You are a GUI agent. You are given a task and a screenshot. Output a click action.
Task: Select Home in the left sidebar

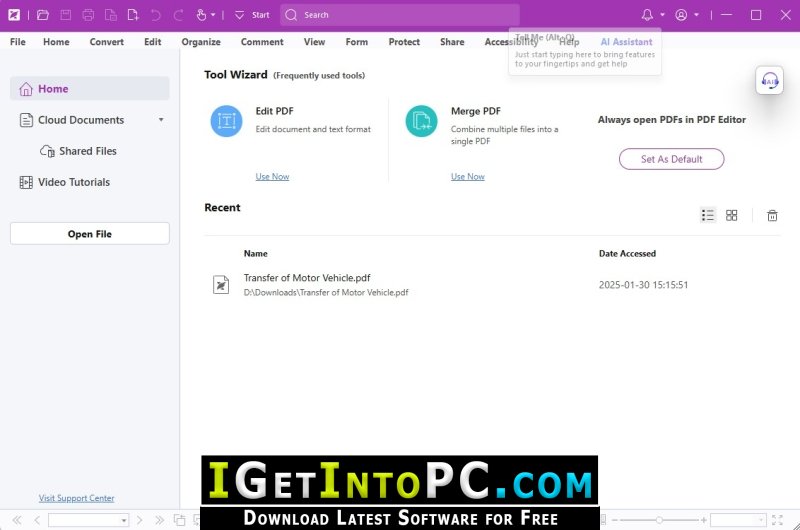(x=90, y=89)
